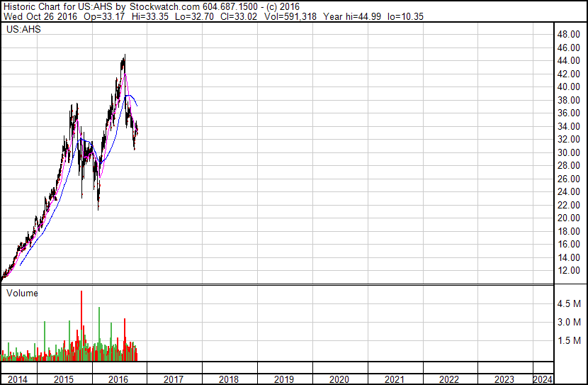This screenshot has width=588, height=385.
Task: Click the 12.00 price axis label
Action: coord(568,271)
